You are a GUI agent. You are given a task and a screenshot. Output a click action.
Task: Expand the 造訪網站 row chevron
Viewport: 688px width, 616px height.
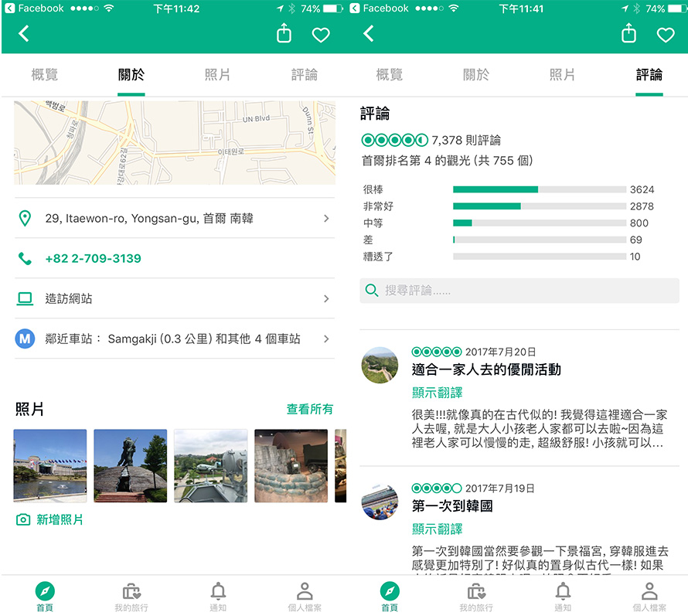click(326, 299)
